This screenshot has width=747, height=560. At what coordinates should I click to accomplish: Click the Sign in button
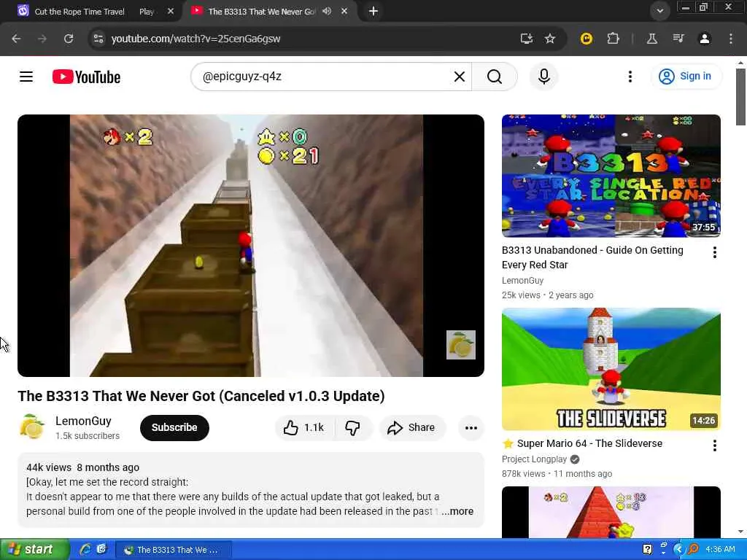click(x=686, y=76)
